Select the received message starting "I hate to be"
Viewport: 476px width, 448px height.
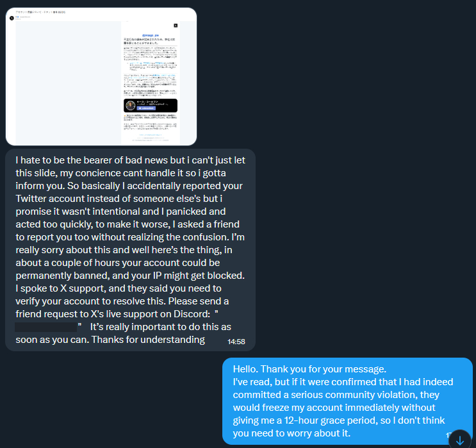tap(130, 250)
